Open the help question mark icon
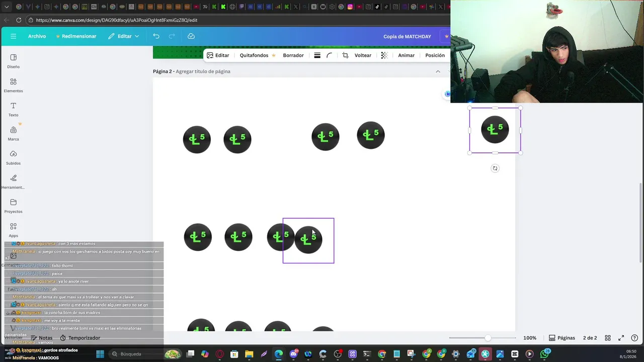Screen dimensions: 644x362 click(634, 338)
